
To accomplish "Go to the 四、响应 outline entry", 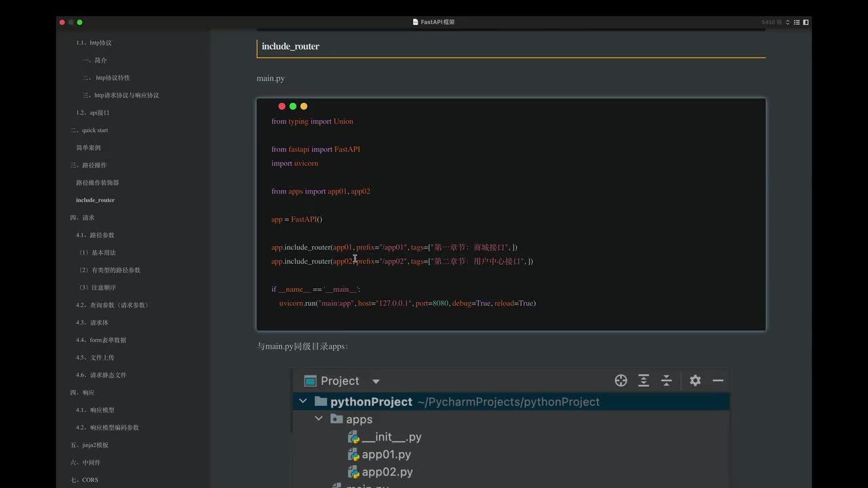I will 82,393.
